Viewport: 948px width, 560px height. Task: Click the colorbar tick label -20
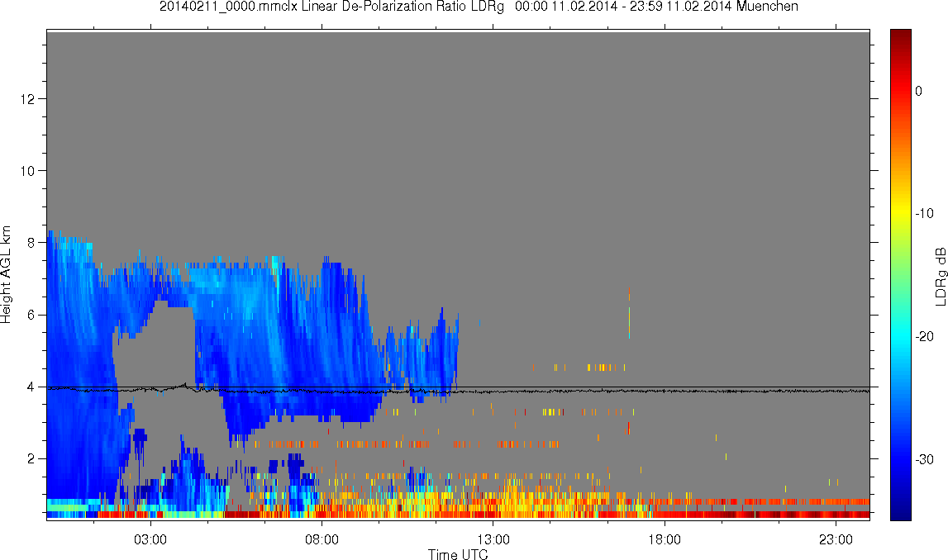924,336
